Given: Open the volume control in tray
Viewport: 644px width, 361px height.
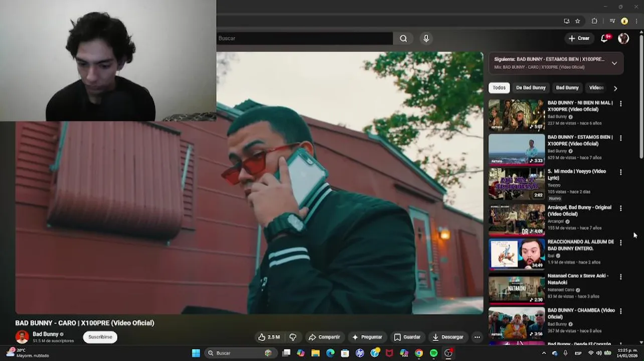Looking at the screenshot, I should point(599,353).
